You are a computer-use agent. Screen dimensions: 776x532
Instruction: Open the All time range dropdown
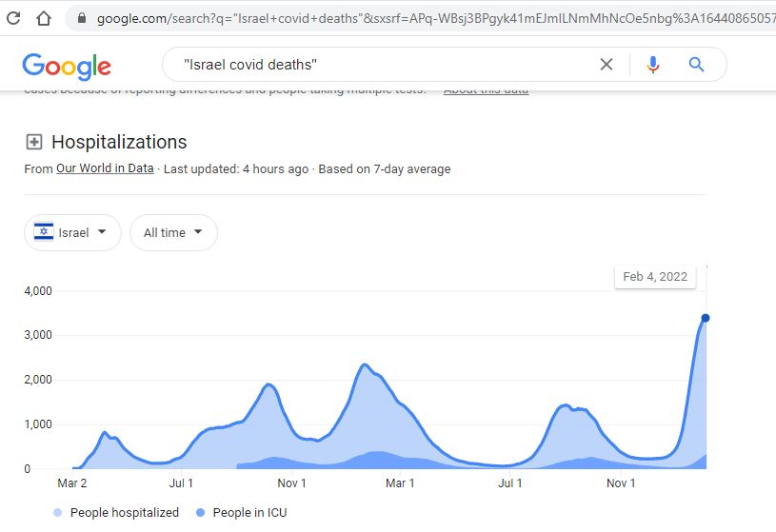point(173,232)
